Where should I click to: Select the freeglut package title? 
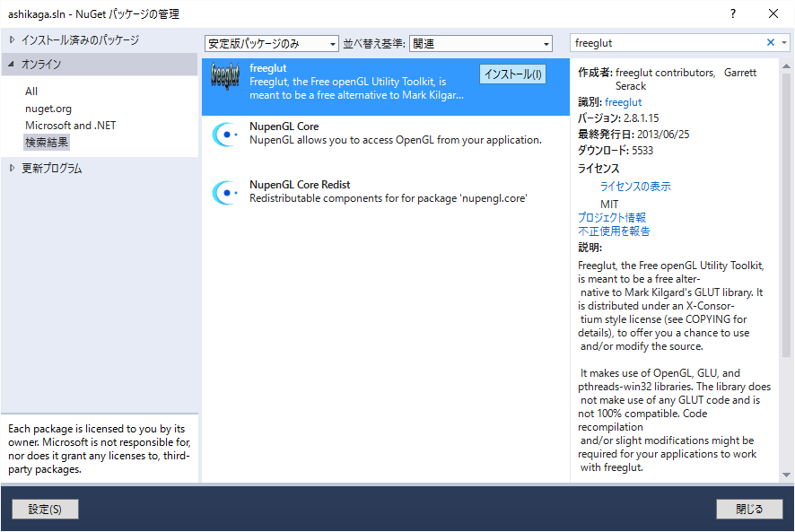(x=268, y=68)
